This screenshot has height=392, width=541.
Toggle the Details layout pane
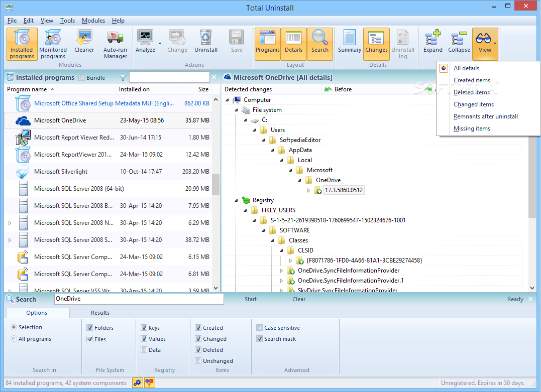[294, 44]
